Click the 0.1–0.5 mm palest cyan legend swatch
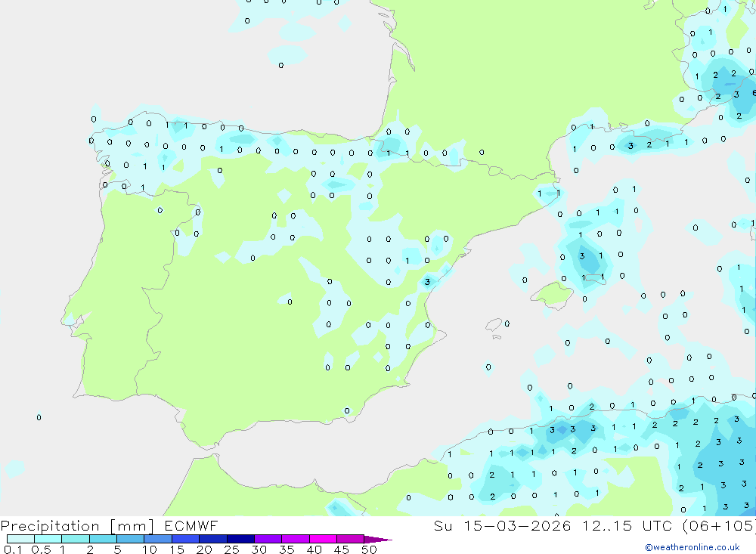The width and height of the screenshot is (756, 554). 20,539
